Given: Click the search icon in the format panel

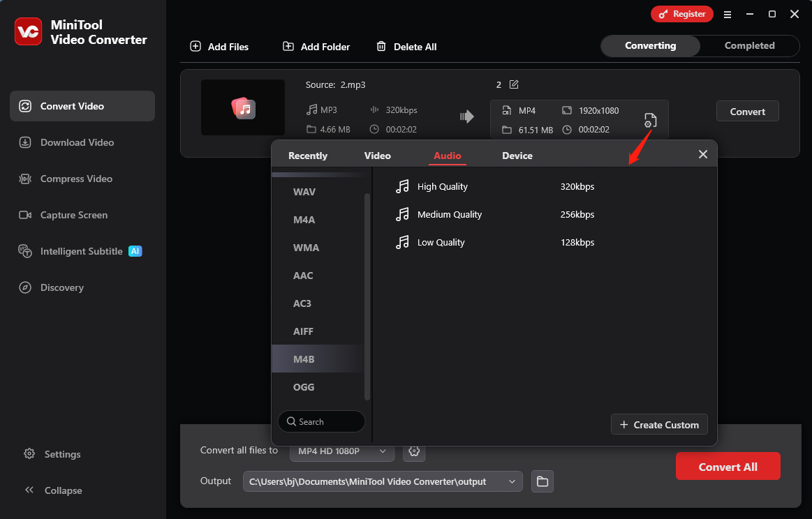Looking at the screenshot, I should pos(291,421).
